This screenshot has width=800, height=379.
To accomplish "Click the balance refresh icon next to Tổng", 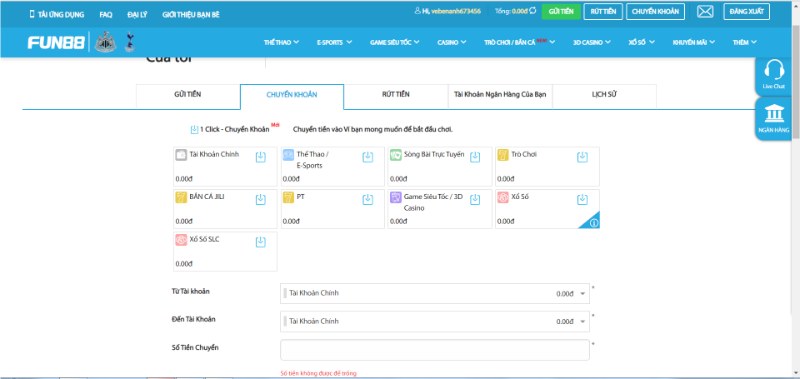I will point(533,11).
